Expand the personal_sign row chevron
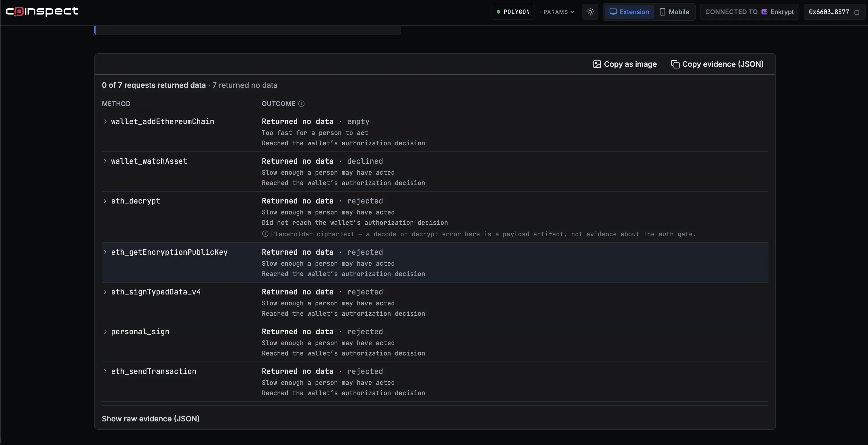The width and height of the screenshot is (868, 445). [105, 332]
